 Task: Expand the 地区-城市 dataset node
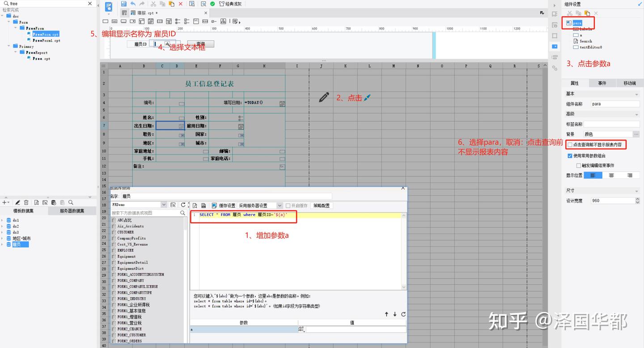click(3, 238)
